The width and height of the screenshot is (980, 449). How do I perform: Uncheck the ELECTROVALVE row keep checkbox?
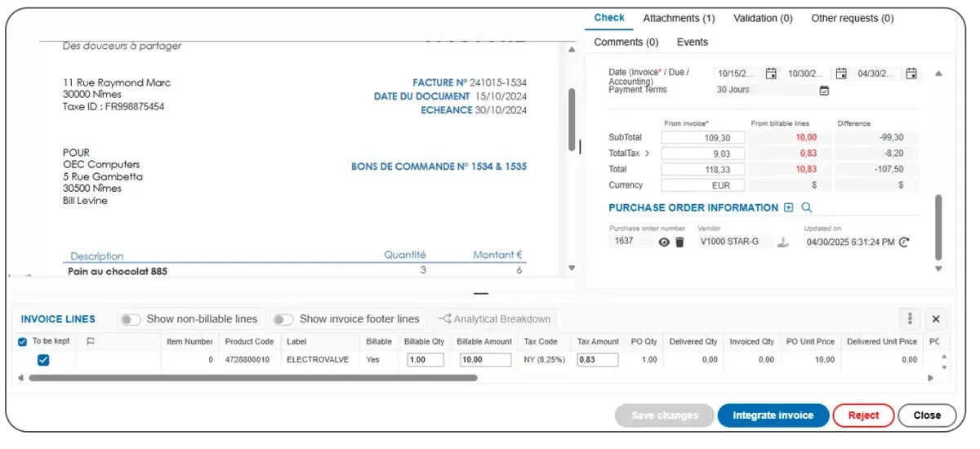44,360
